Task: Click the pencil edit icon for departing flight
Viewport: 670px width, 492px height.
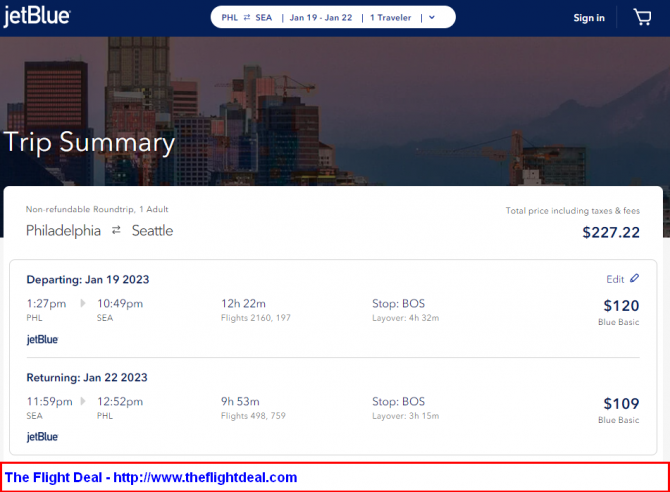Action: coord(635,278)
